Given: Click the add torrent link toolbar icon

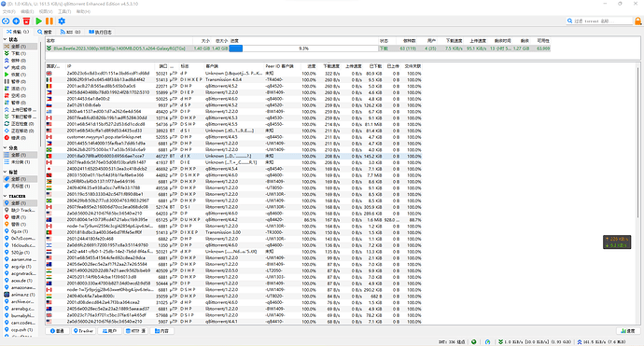Looking at the screenshot, I should coord(6,21).
